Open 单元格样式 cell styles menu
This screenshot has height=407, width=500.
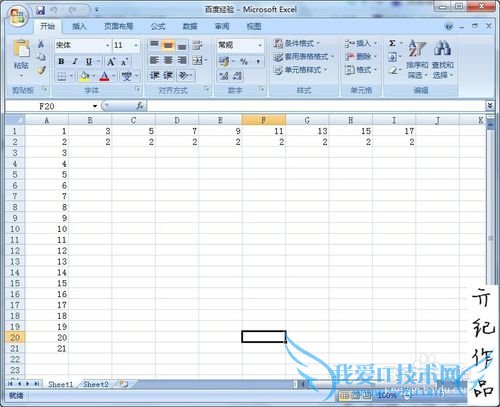click(x=300, y=70)
